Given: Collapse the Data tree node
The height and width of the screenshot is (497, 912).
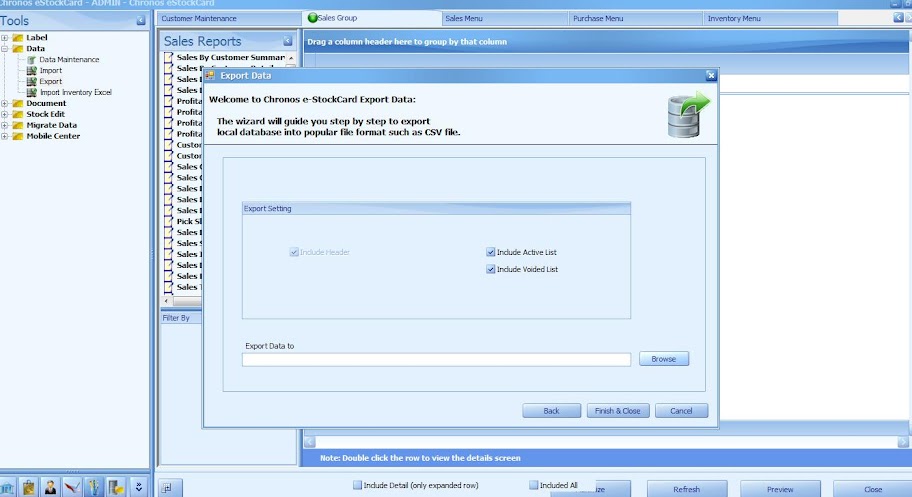Looking at the screenshot, I should click(x=5, y=49).
